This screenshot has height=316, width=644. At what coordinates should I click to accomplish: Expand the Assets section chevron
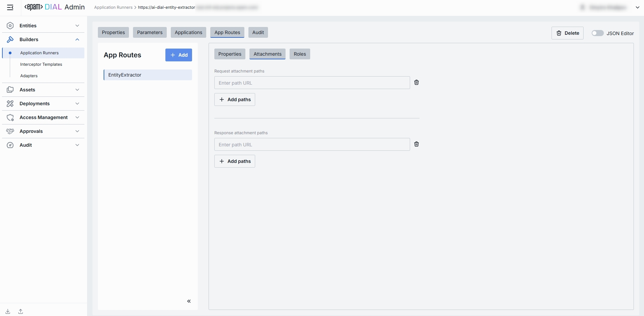(77, 90)
